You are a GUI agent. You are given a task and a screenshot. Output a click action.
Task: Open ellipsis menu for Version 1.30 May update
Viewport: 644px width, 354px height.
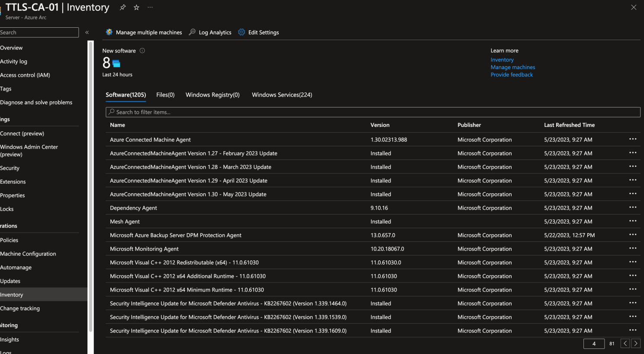click(x=633, y=194)
